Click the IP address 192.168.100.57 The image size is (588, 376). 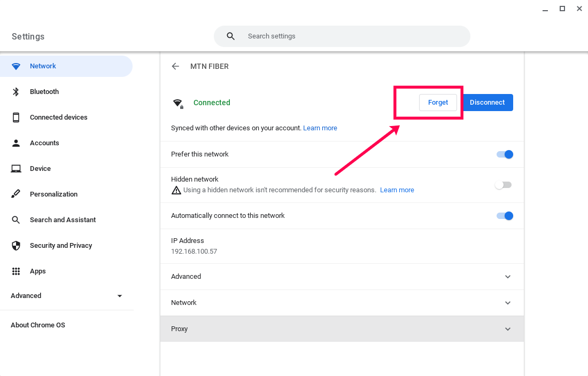tap(194, 252)
